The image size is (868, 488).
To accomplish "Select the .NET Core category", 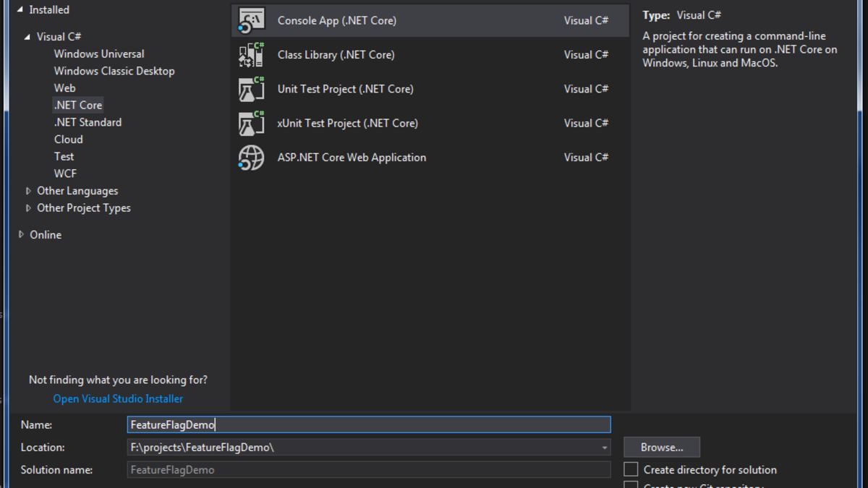I will 78,106.
